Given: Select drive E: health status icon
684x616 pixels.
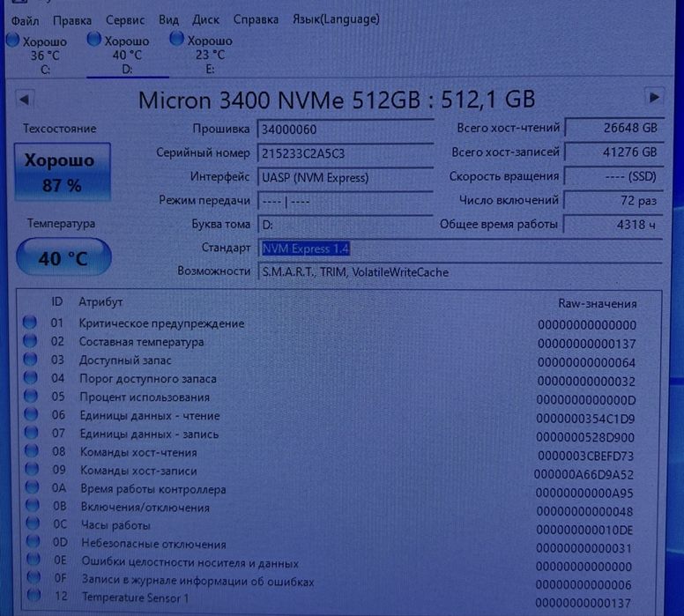Looking at the screenshot, I should pos(176,39).
